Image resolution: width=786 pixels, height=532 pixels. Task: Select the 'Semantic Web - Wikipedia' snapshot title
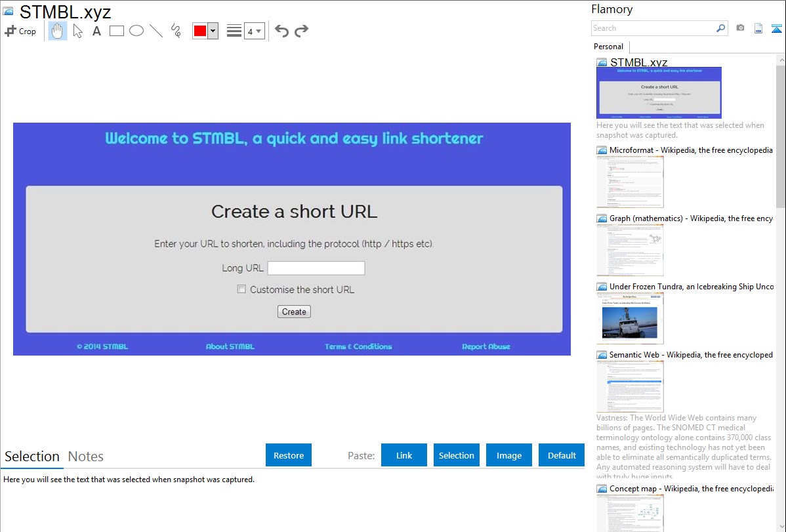[x=692, y=354]
